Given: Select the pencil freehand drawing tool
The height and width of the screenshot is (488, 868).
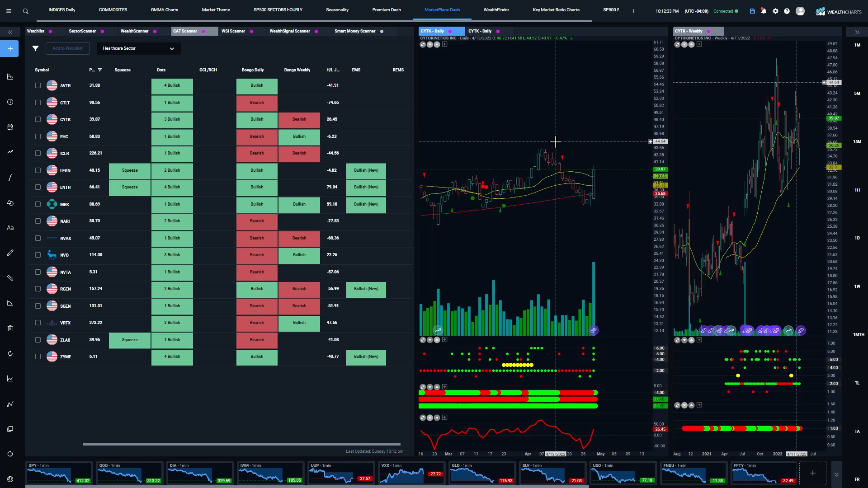Looking at the screenshot, I should [x=10, y=253].
